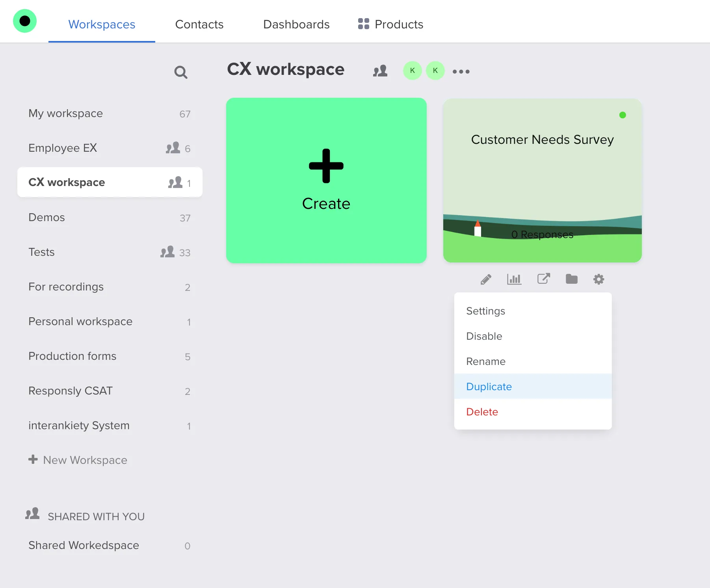Screen dimensions: 710x588
Task: Click the share external link icon
Action: tap(544, 279)
